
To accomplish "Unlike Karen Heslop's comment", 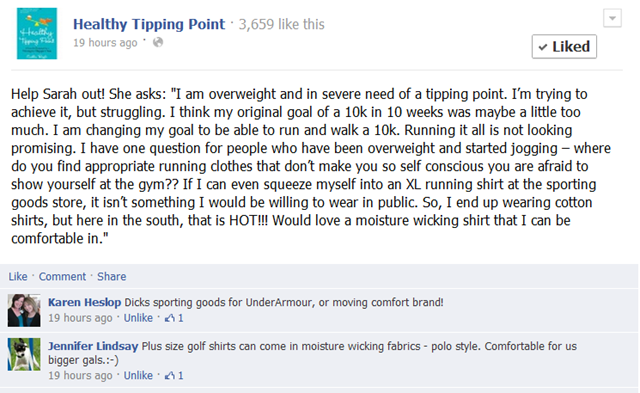I will coord(138,318).
